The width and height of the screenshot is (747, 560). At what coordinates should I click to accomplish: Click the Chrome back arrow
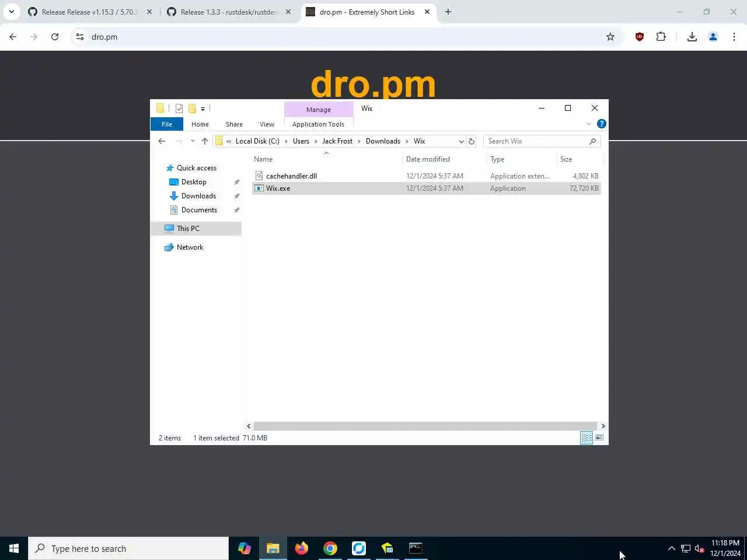(x=13, y=37)
